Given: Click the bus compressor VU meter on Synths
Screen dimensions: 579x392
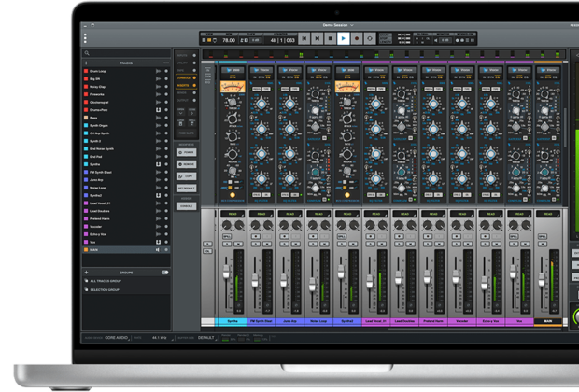Looking at the screenshot, I should click(233, 87).
